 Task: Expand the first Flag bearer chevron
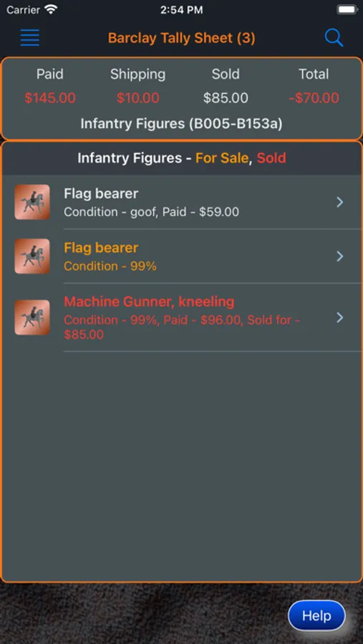coord(339,202)
